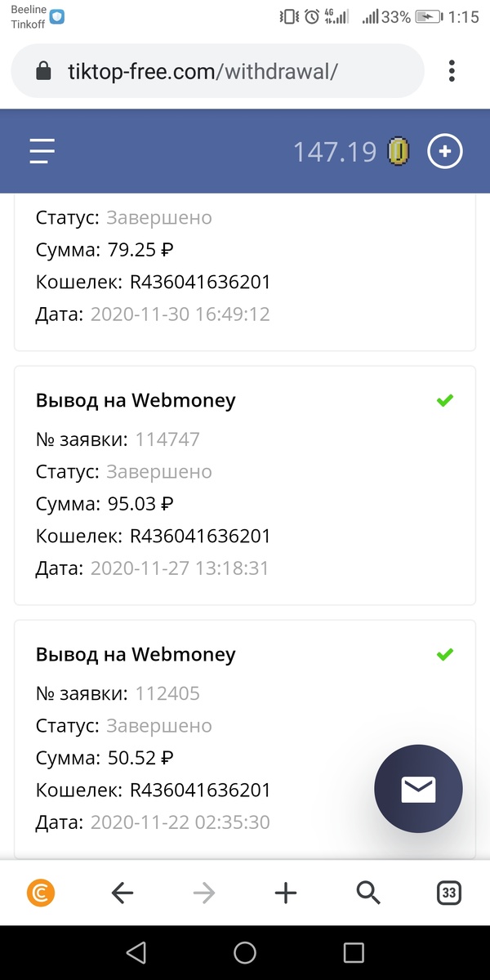Tap the green checkmark on request 112405
The height and width of the screenshot is (980, 490).
445,653
